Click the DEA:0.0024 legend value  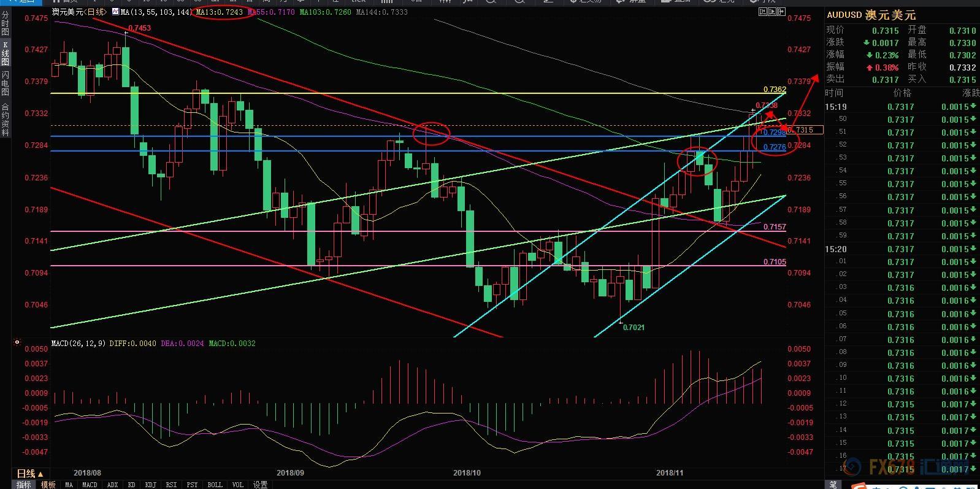tap(183, 343)
